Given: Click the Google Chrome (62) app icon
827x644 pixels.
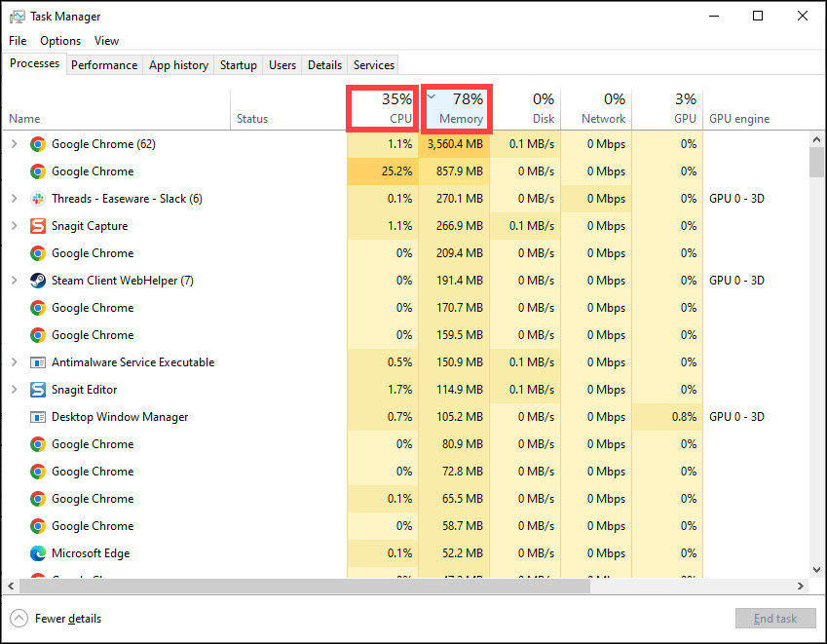Looking at the screenshot, I should click(37, 143).
